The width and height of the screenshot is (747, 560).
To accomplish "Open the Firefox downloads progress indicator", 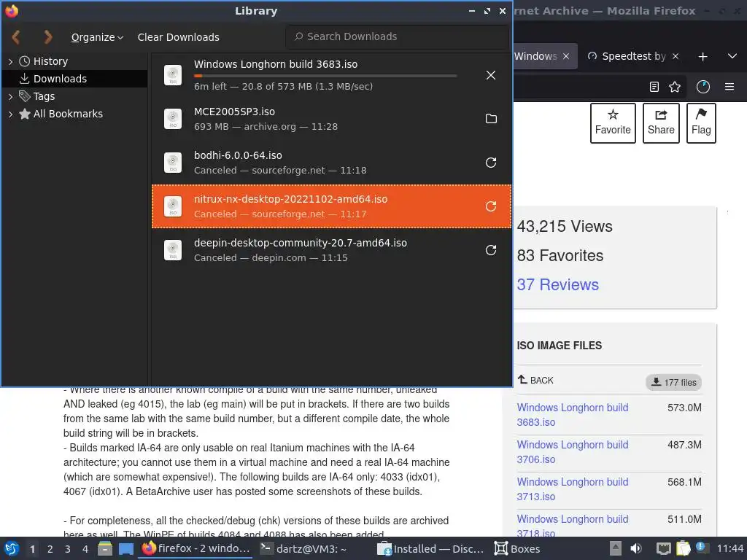I will (703, 87).
